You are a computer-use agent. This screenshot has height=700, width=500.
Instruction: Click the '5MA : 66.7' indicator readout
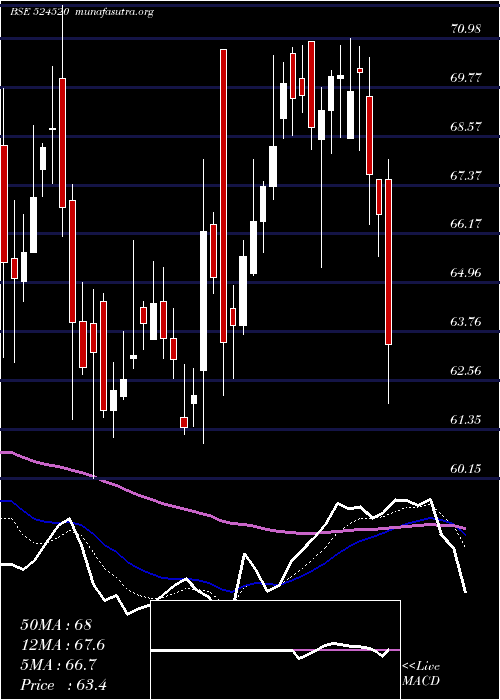pyautogui.click(x=58, y=666)
